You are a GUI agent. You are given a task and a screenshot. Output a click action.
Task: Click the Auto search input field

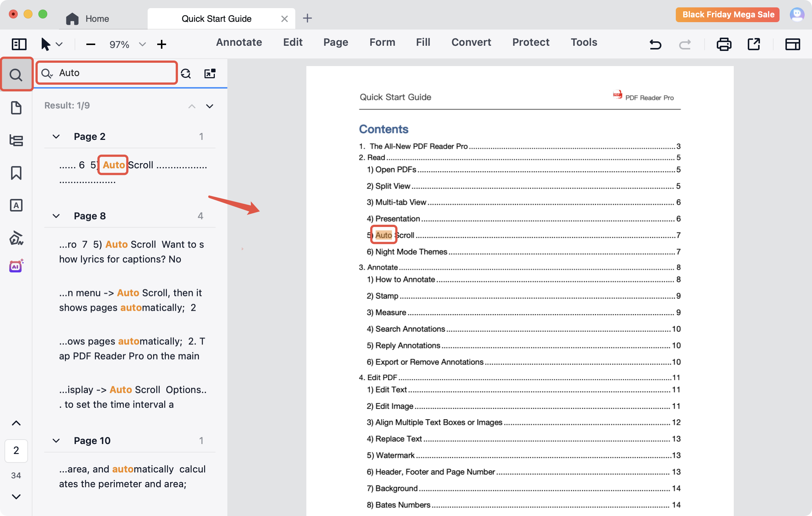111,73
